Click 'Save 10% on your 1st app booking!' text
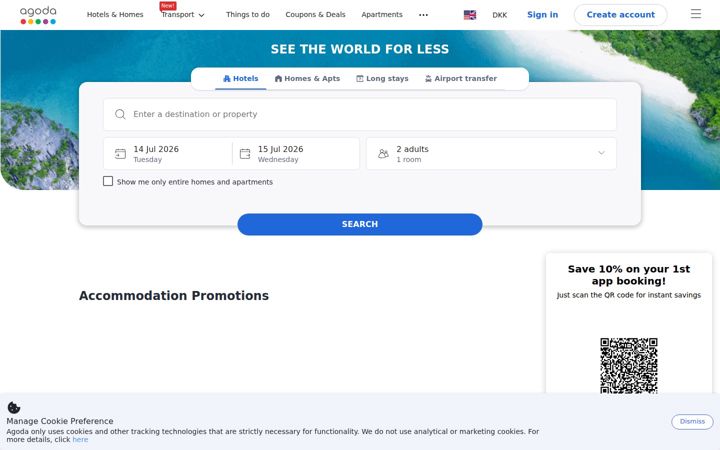720x450 pixels. pos(629,275)
